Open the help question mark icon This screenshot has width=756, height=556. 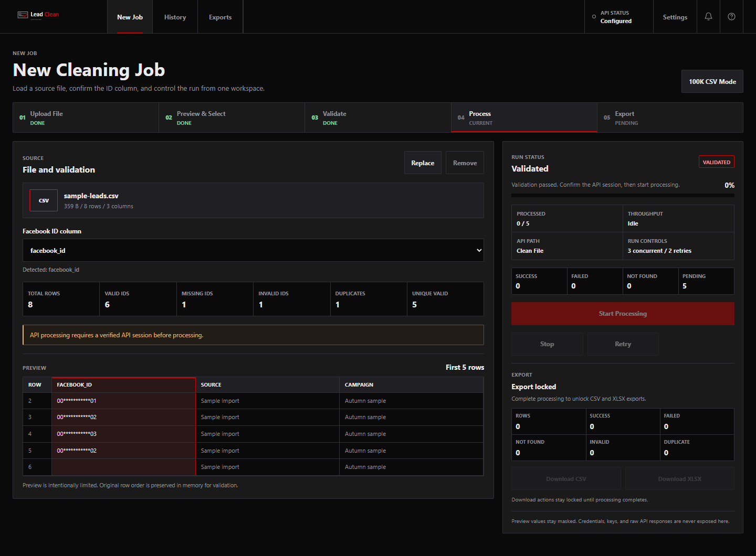(731, 17)
